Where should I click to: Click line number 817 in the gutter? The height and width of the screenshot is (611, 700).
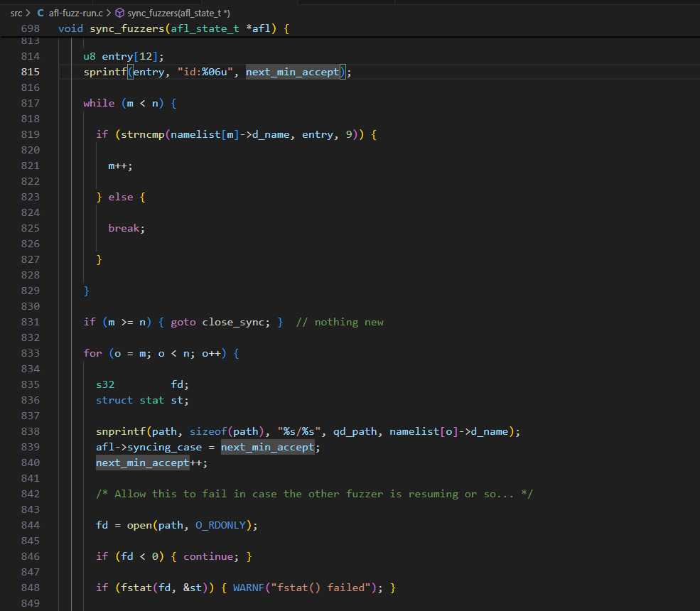click(x=31, y=103)
